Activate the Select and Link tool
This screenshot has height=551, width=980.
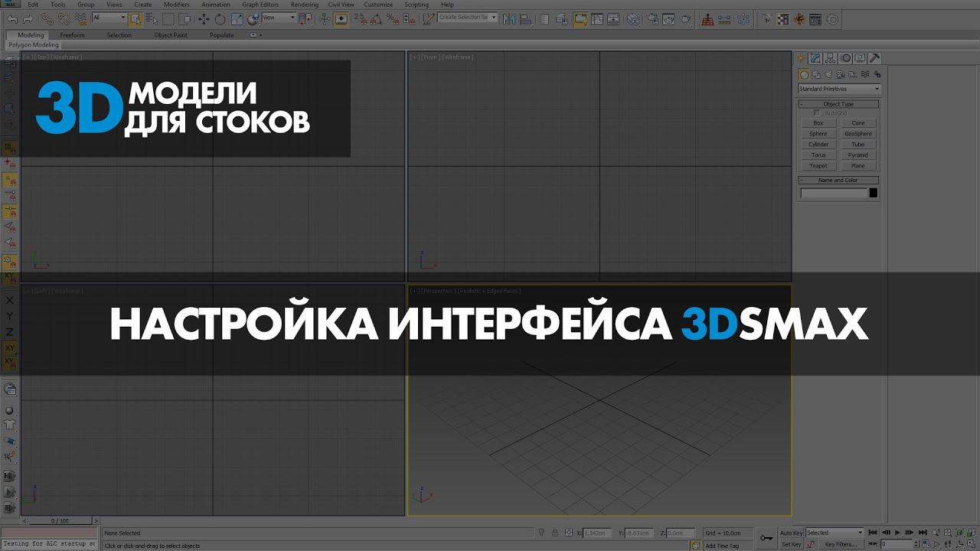pyautogui.click(x=47, y=19)
